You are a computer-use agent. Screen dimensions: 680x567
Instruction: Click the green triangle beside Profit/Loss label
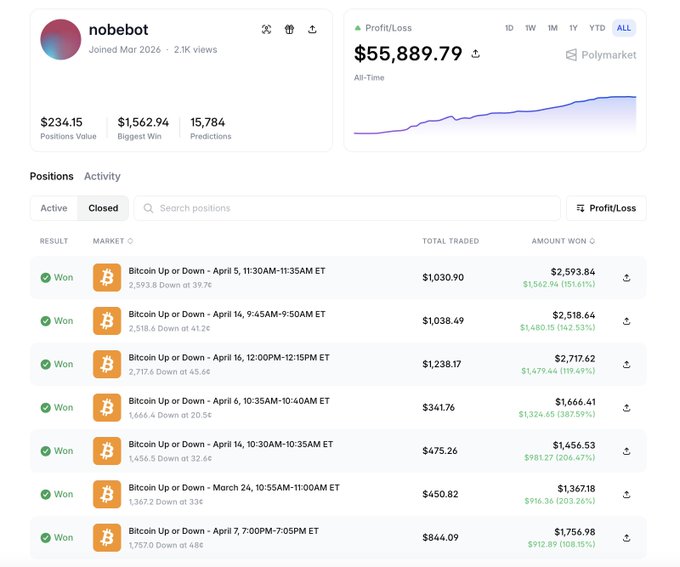coord(357,28)
